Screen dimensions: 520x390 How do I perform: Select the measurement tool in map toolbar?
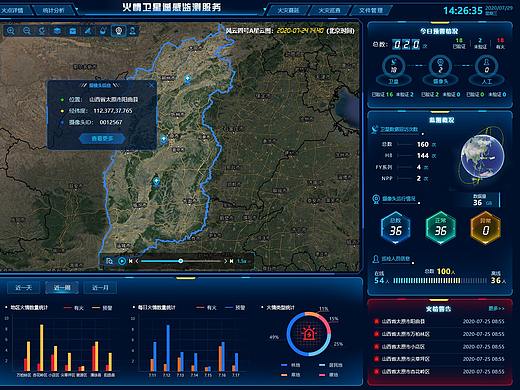coord(87,31)
